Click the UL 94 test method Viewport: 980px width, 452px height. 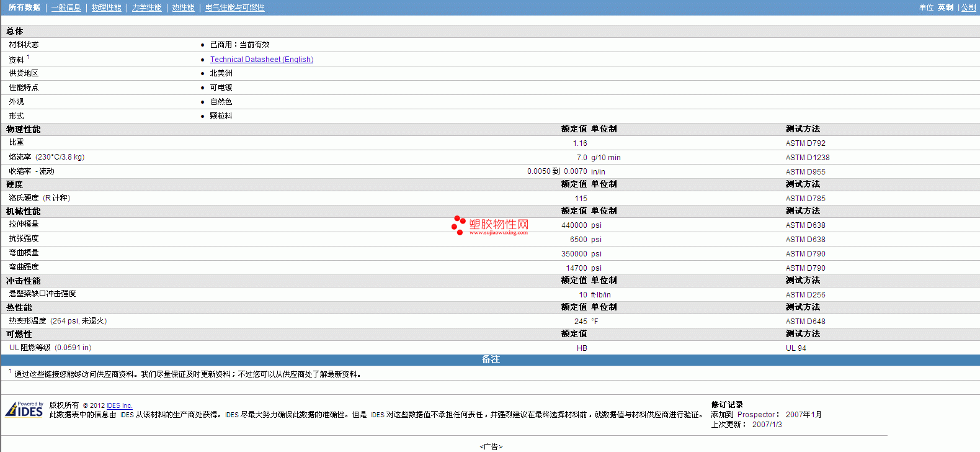click(x=796, y=348)
